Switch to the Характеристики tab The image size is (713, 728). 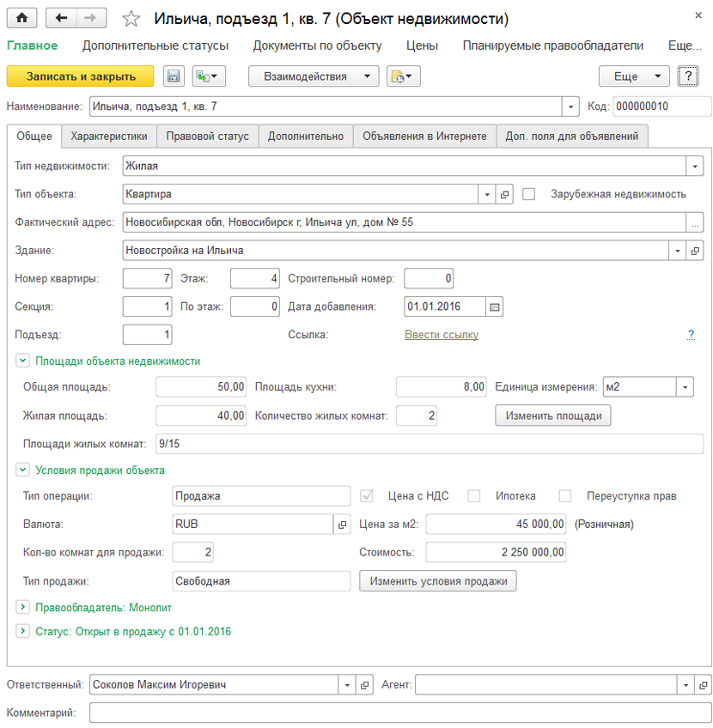(109, 136)
